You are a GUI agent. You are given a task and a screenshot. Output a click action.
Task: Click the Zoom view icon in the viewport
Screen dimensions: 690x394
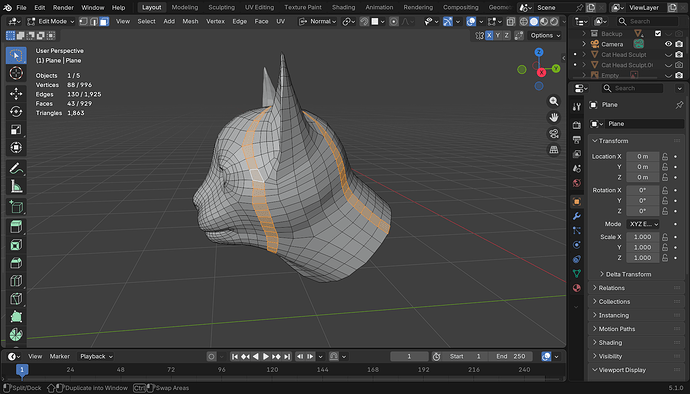point(554,101)
